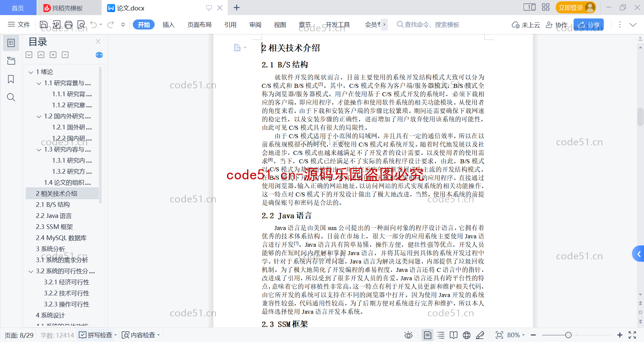The height and width of the screenshot is (342, 644).
Task: Select the 插入 ribbon tab
Action: pyautogui.click(x=168, y=24)
